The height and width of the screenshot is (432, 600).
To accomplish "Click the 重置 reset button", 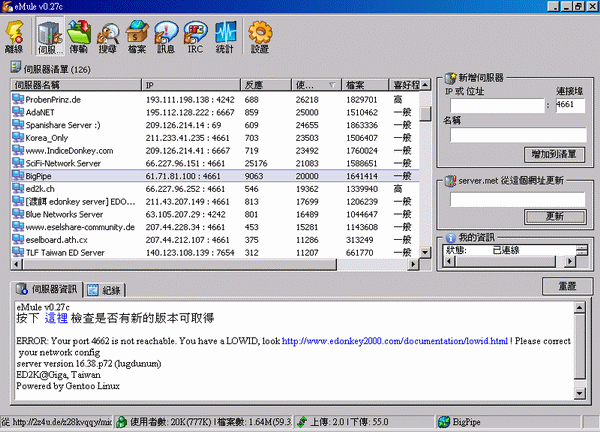I will (x=567, y=286).
